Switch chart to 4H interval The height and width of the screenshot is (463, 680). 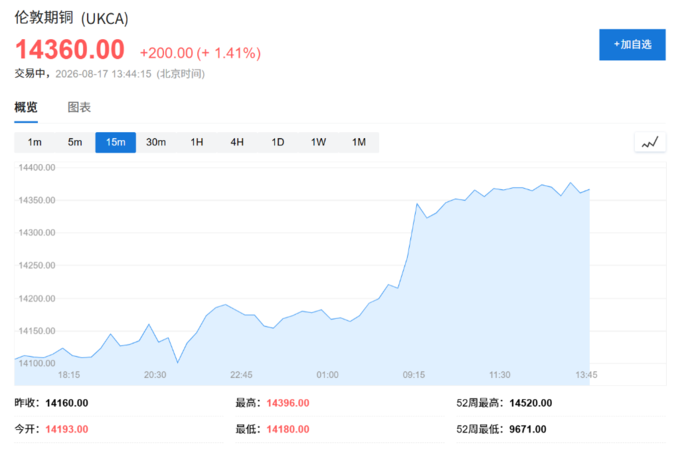(x=237, y=142)
